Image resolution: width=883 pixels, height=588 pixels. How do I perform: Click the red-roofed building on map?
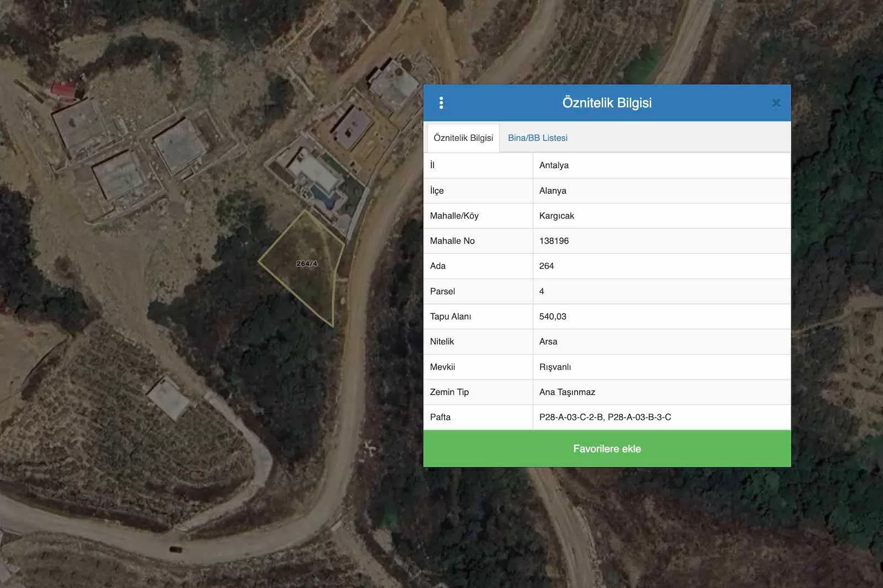tap(63, 90)
